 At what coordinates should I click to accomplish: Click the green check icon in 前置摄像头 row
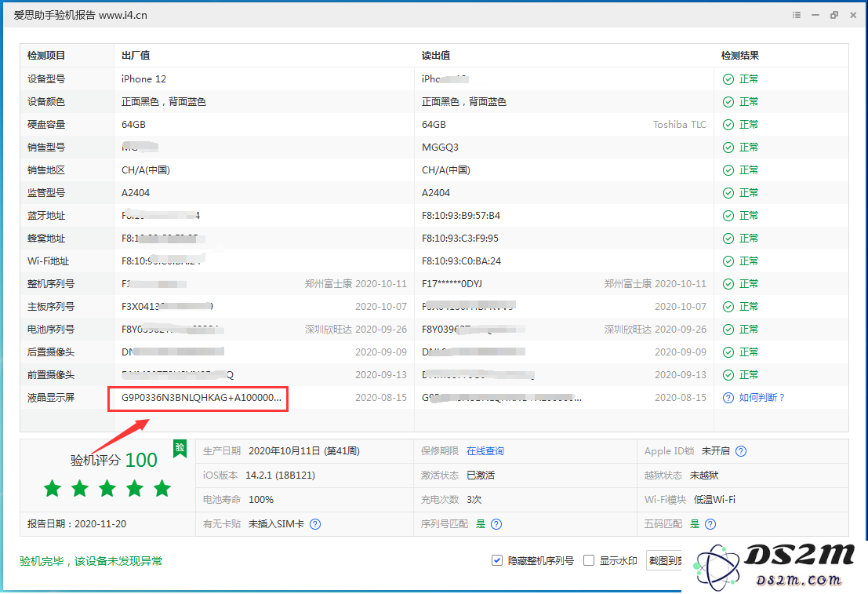tap(728, 374)
